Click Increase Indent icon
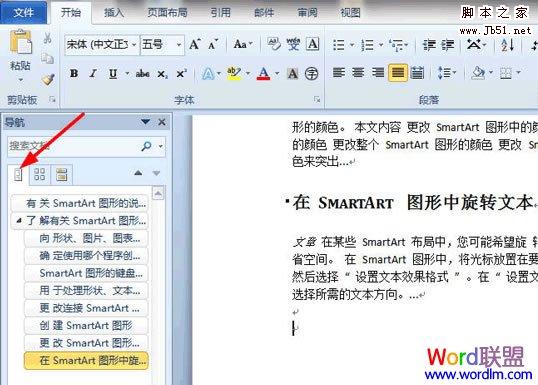The height and width of the screenshot is (385, 538). (x=448, y=45)
